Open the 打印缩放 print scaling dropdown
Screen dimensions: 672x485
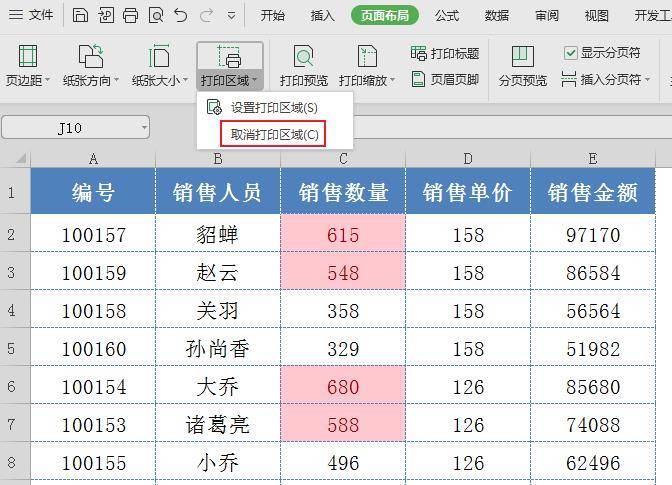tap(367, 80)
